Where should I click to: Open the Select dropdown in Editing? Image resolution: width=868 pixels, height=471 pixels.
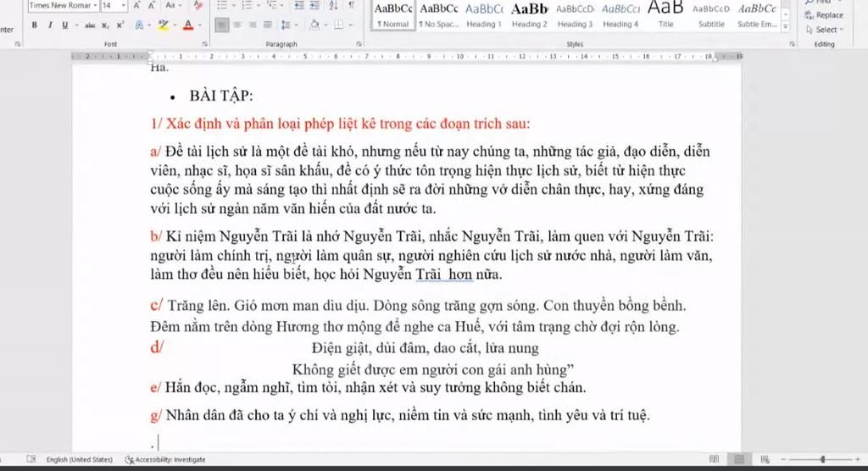tap(825, 30)
